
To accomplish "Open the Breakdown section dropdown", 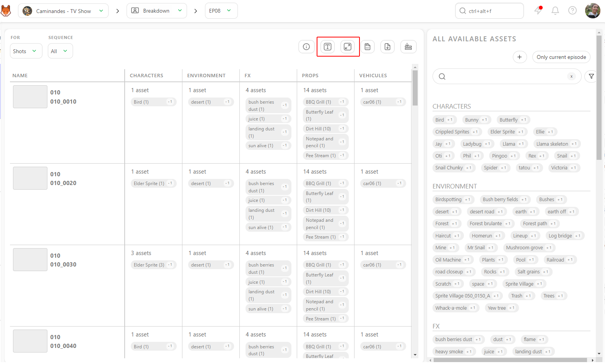I will point(156,11).
